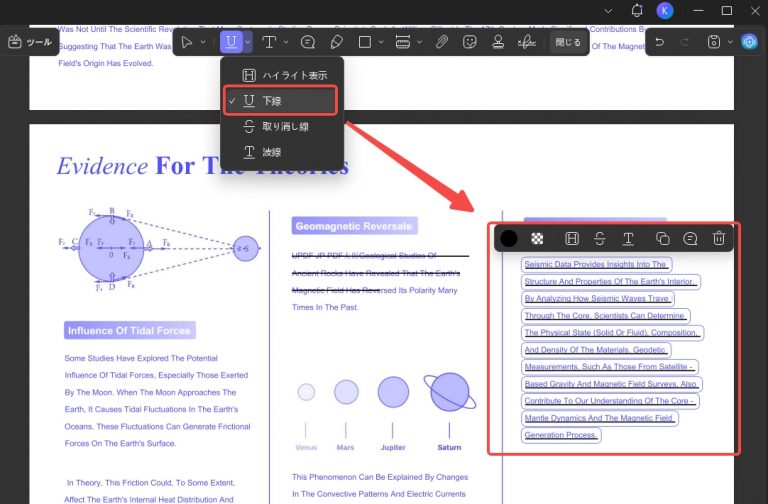Open the sticker tool
Image resolution: width=768 pixels, height=504 pixels.
[x=469, y=42]
